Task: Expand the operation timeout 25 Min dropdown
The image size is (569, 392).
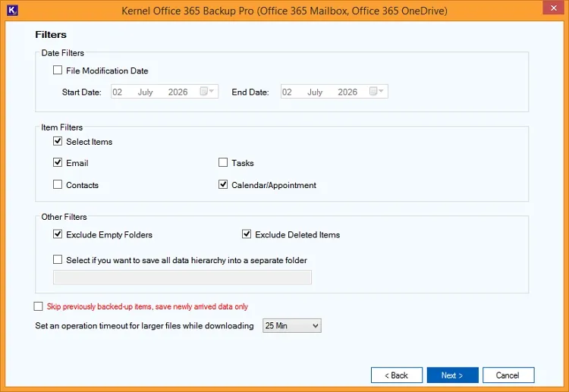Action: [x=292, y=325]
